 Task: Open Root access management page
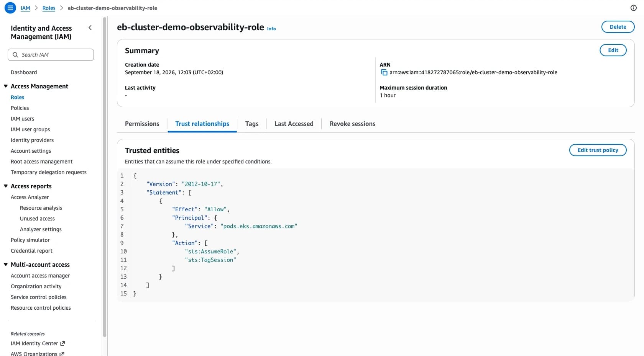click(41, 162)
